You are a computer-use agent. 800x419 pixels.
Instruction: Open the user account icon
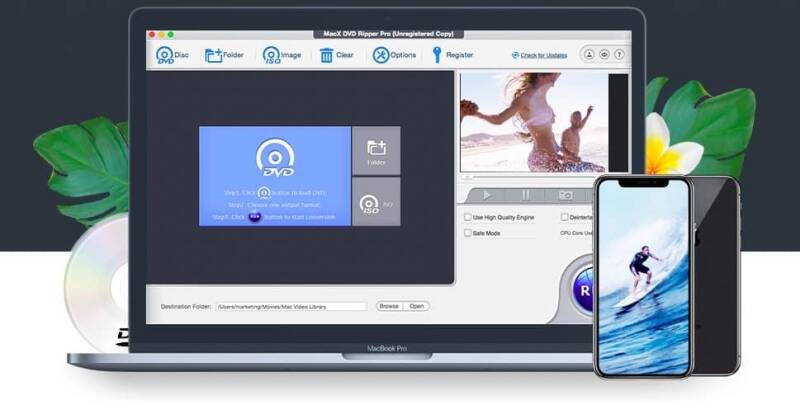pyautogui.click(x=589, y=54)
